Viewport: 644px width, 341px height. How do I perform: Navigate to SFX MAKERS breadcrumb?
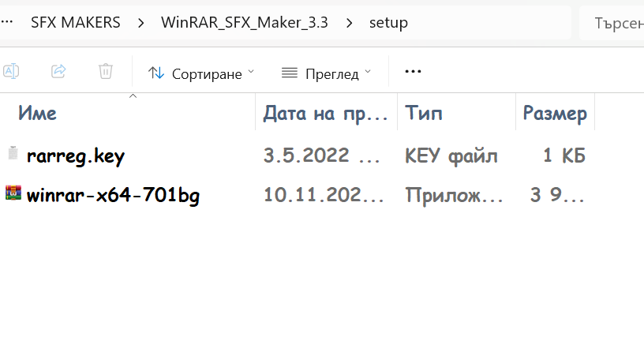[x=76, y=23]
